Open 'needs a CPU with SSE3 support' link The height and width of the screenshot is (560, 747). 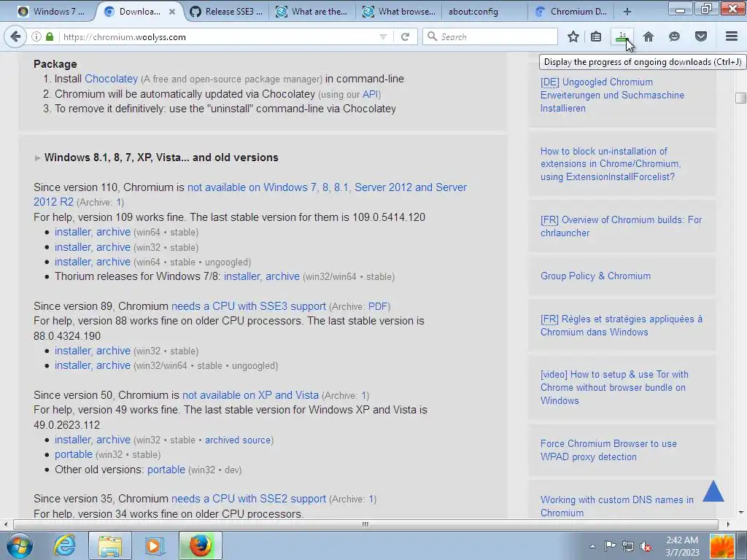(249, 306)
